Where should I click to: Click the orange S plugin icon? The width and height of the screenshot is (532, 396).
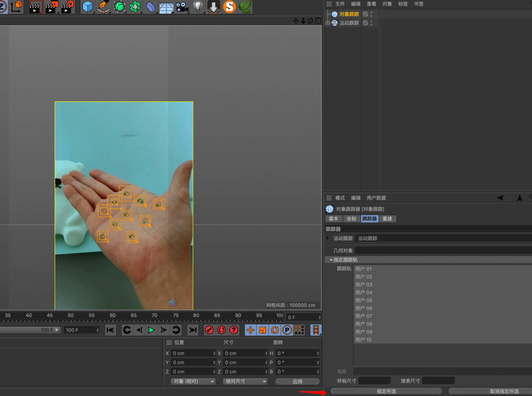229,6
